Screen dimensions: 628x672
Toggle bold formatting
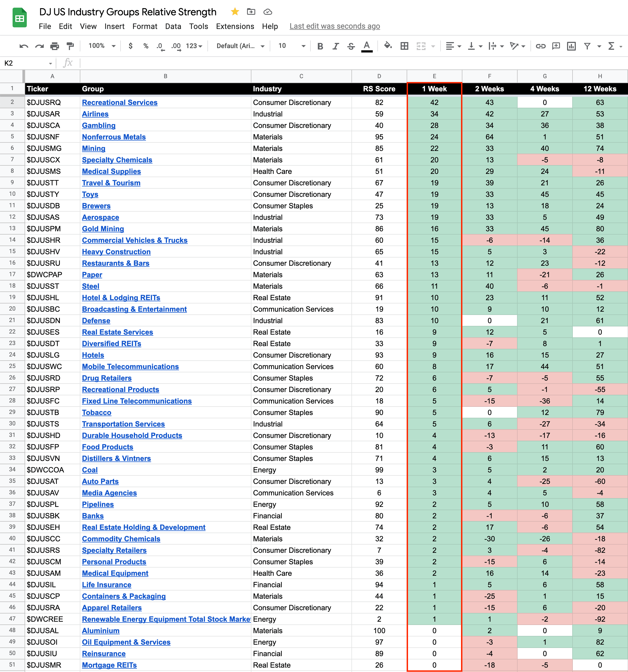[x=320, y=46]
